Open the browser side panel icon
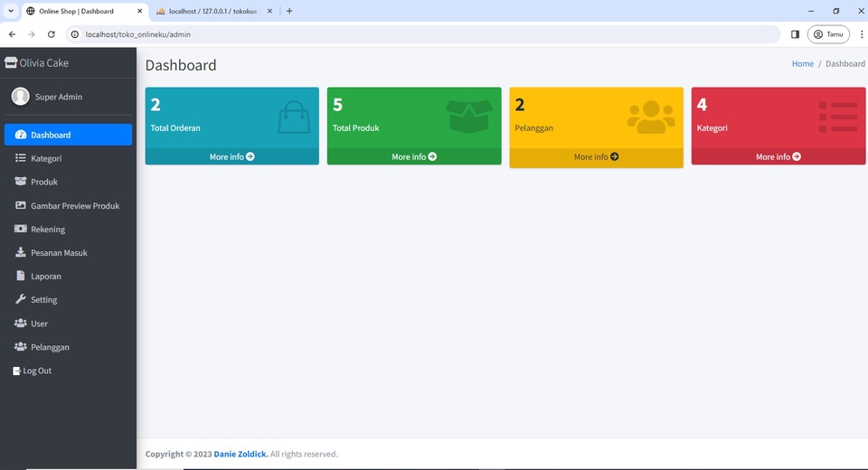The height and width of the screenshot is (470, 868). [795, 34]
